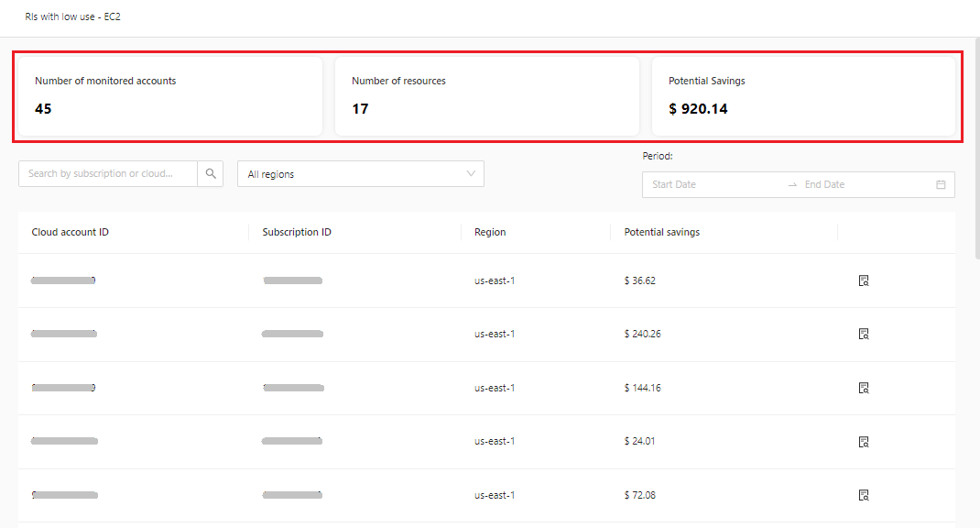Viewport: 980px width, 528px height.
Task: Click the RIs with low use - EC2 title
Action: (72, 16)
